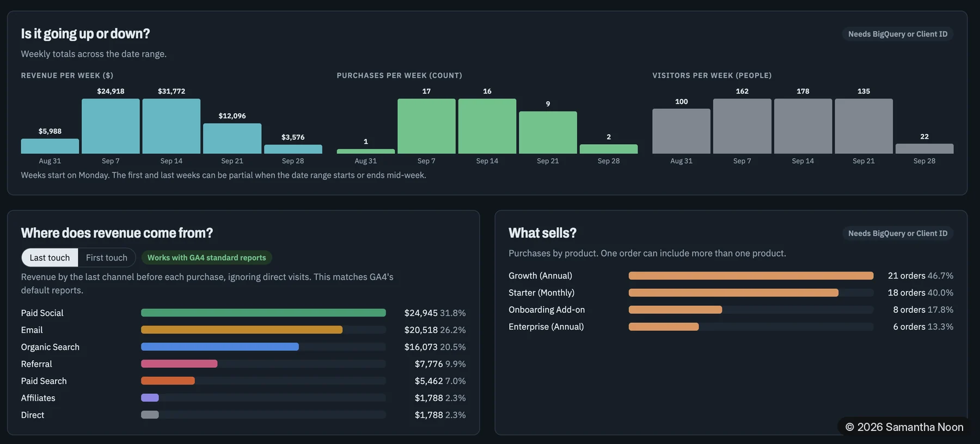980x444 pixels.
Task: Click the Enterprise (Annual) orders bar
Action: click(x=664, y=326)
